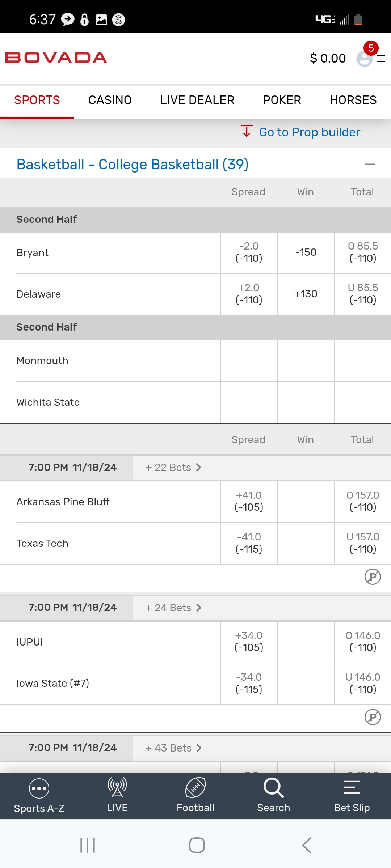
Task: Expand the + 43 Bets options
Action: coord(173,748)
